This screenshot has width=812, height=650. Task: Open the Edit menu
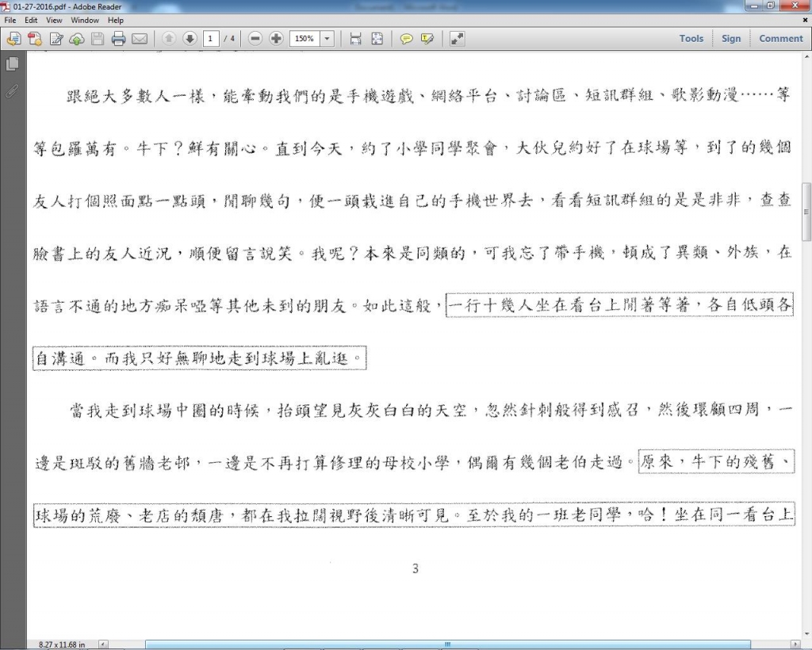[x=31, y=20]
